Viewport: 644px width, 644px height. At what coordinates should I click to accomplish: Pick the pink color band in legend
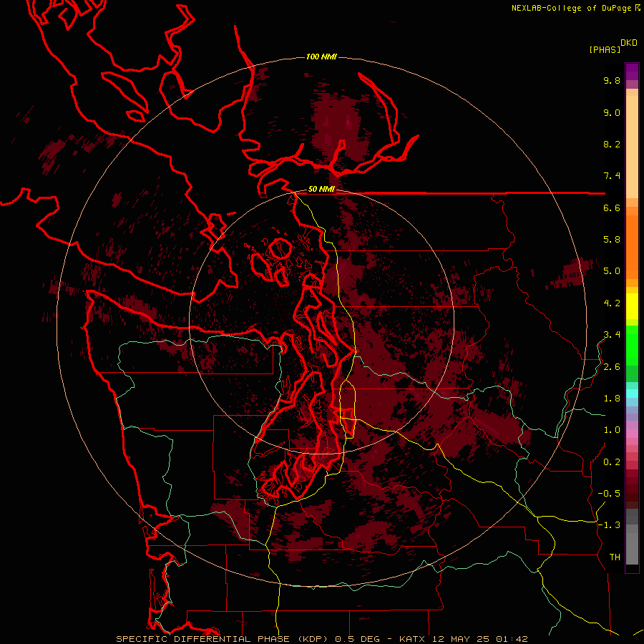(632, 434)
